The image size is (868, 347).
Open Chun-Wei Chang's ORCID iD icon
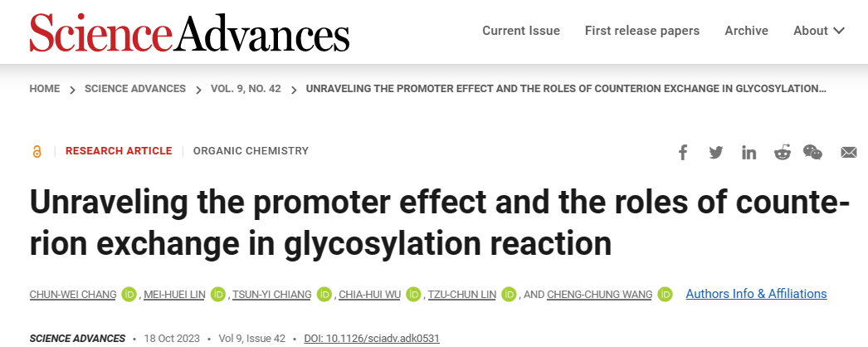(x=129, y=295)
